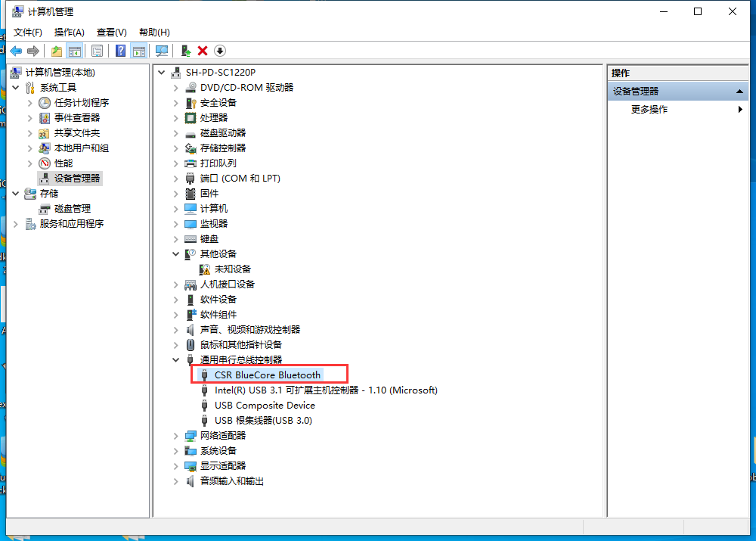Click the keyboard category icon

[191, 239]
